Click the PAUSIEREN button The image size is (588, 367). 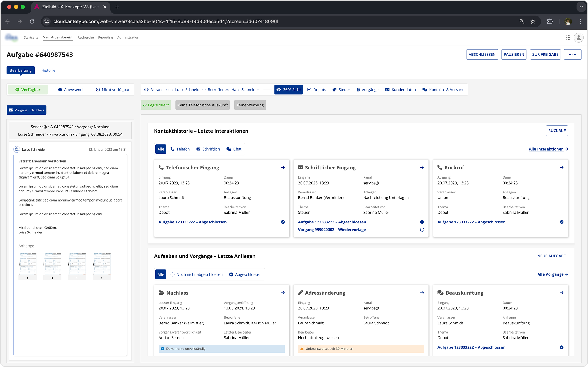[514, 54]
